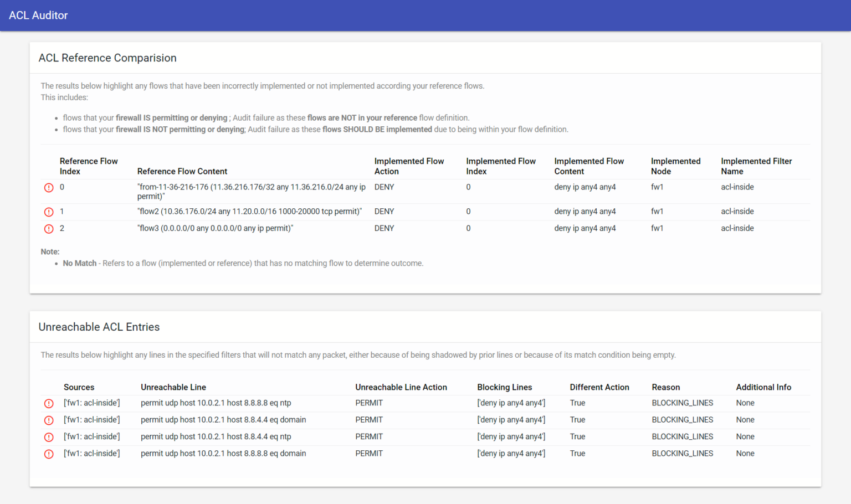Click the alert icon next to flow3 row
This screenshot has height=504, width=851.
[x=49, y=229]
